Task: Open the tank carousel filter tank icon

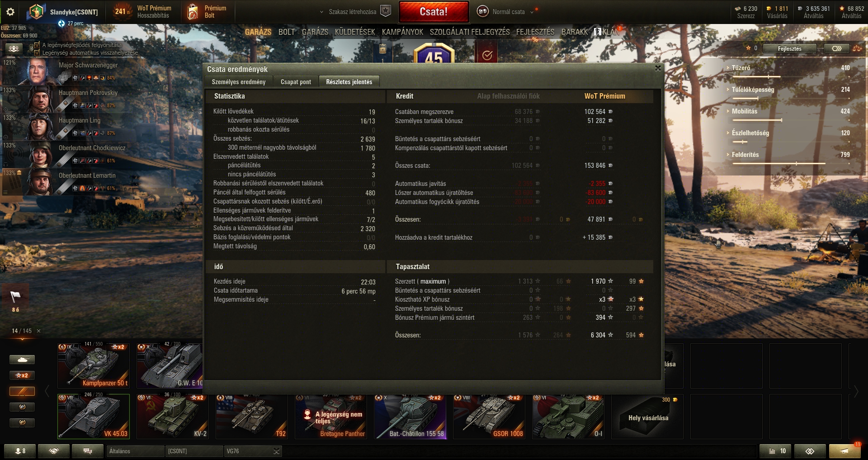Action: [22, 360]
